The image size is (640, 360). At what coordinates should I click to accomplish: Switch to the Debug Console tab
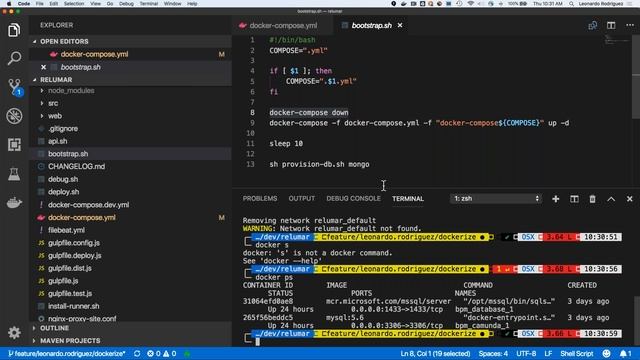[353, 199]
